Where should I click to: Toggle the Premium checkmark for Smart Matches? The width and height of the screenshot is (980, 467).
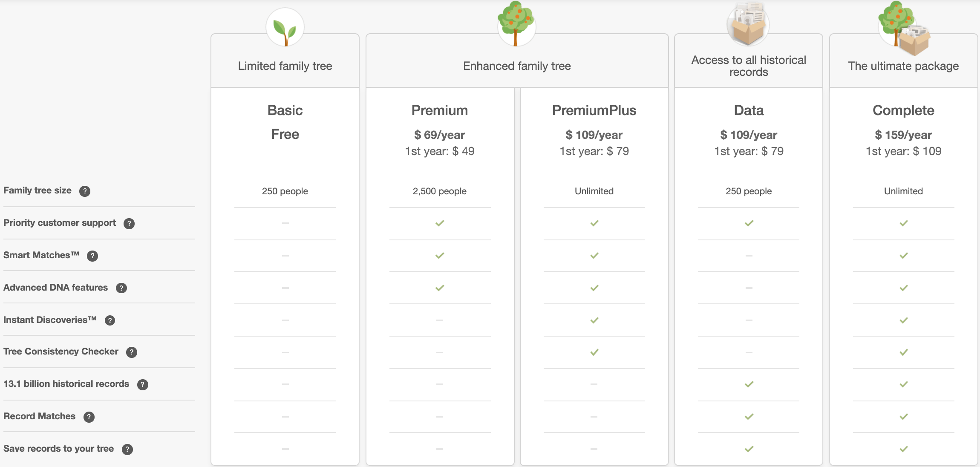click(x=439, y=256)
